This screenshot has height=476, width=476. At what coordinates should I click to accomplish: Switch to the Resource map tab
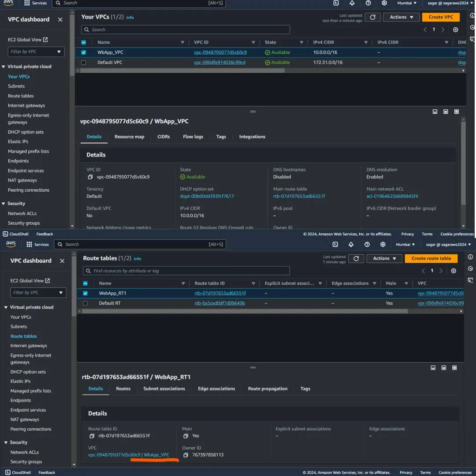(x=129, y=137)
